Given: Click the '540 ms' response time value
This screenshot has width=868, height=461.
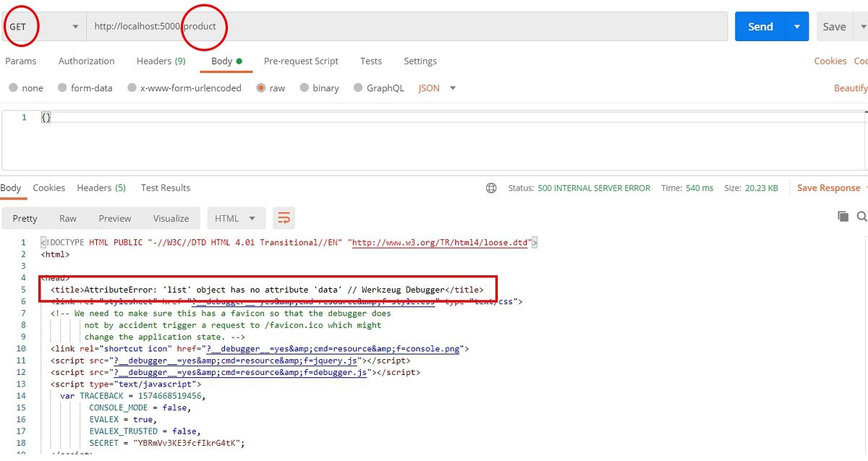Looking at the screenshot, I should [x=699, y=188].
